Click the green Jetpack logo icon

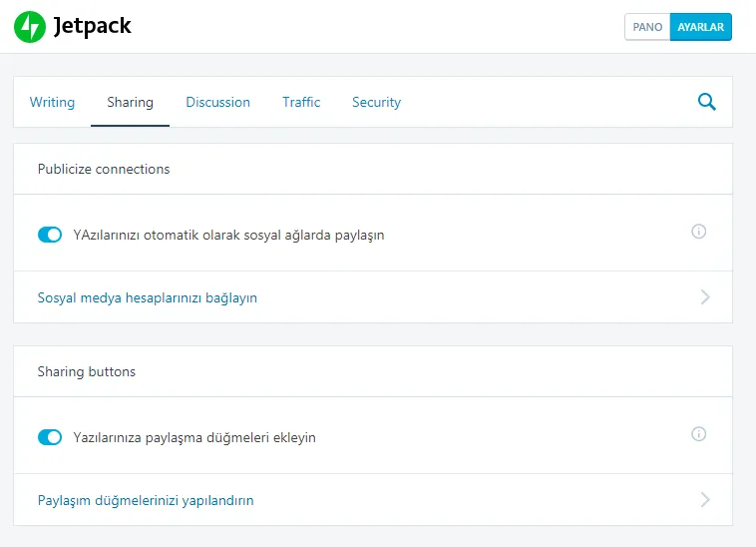coord(30,27)
